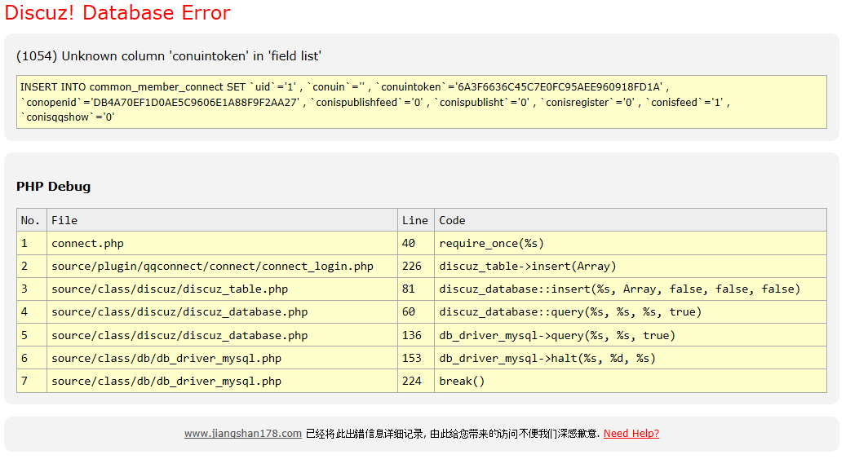Select the connect.php file cell
868x459 pixels.
point(87,243)
